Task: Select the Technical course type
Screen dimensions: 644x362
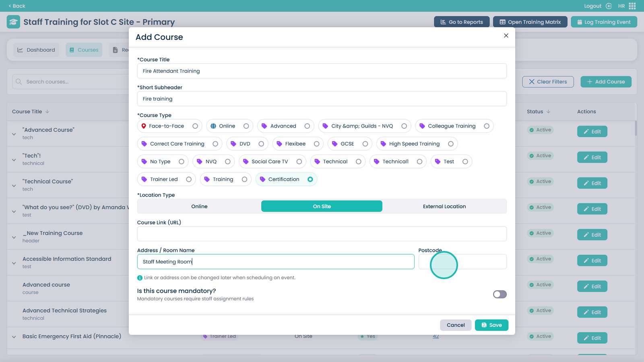Action: (338, 161)
